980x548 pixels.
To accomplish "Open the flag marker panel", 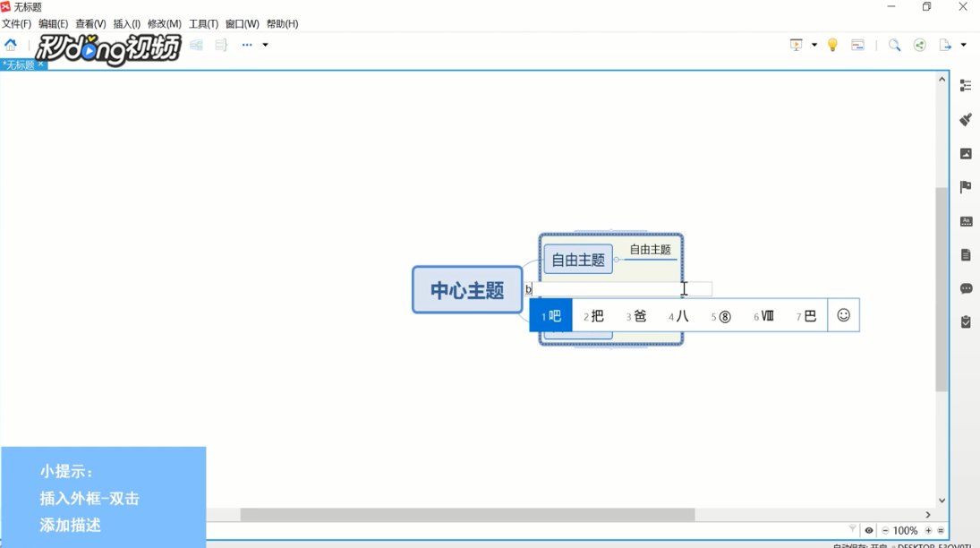I will pyautogui.click(x=966, y=186).
